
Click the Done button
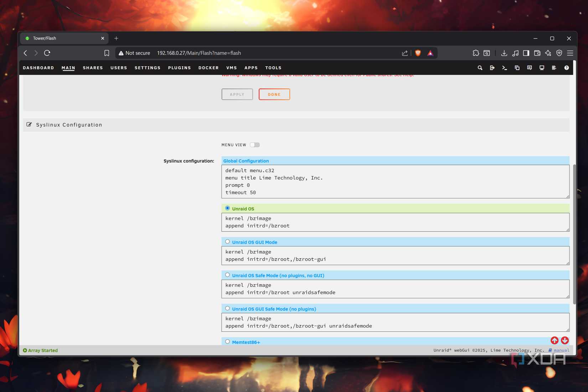click(274, 94)
